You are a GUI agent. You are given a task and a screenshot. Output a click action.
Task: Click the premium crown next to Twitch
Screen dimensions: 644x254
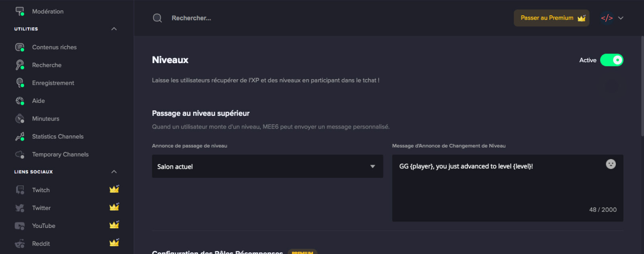114,189
